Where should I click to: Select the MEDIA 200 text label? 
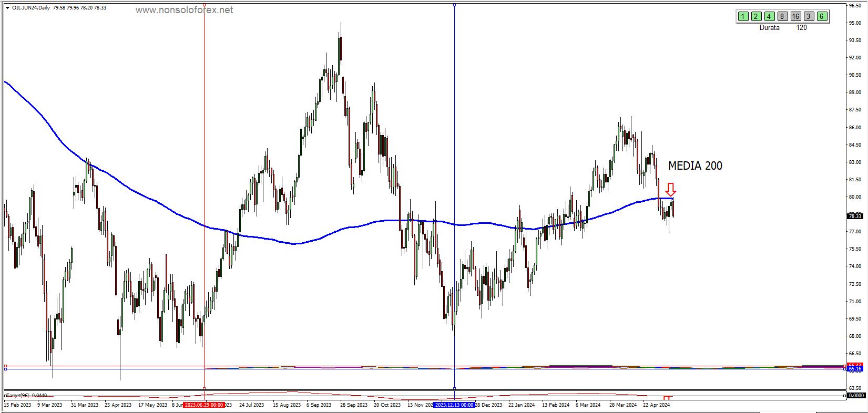(x=695, y=166)
